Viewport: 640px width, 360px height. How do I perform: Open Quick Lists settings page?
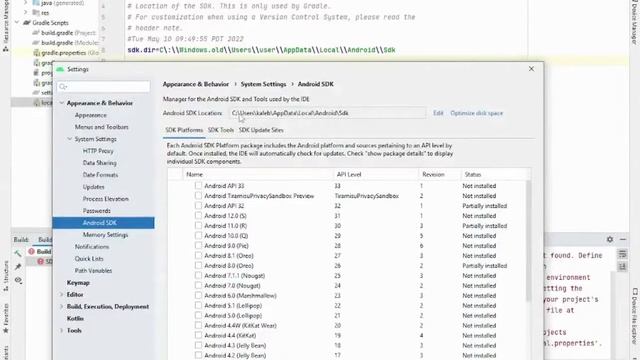(89, 259)
